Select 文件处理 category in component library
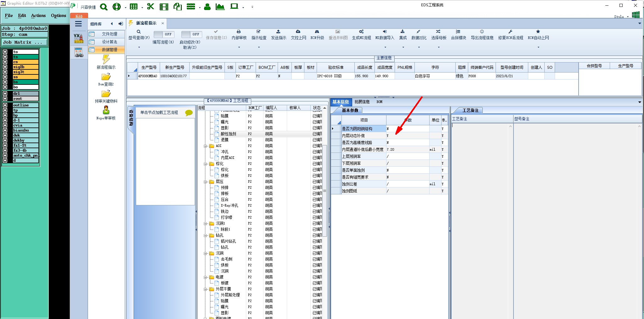This screenshot has width=644, height=319. 106,34
